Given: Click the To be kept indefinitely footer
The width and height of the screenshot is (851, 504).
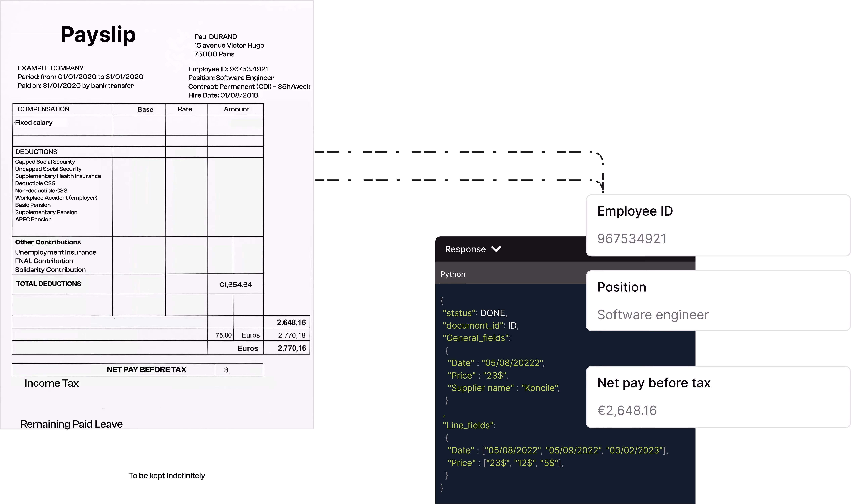Looking at the screenshot, I should point(167,475).
